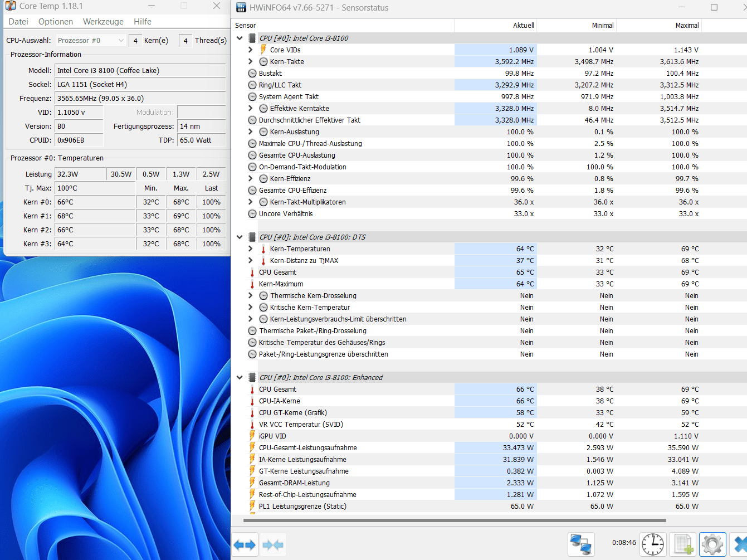Screen dimensions: 747x560
Task: Expand the Thermische Kern-Drosselung row
Action: tap(251, 295)
